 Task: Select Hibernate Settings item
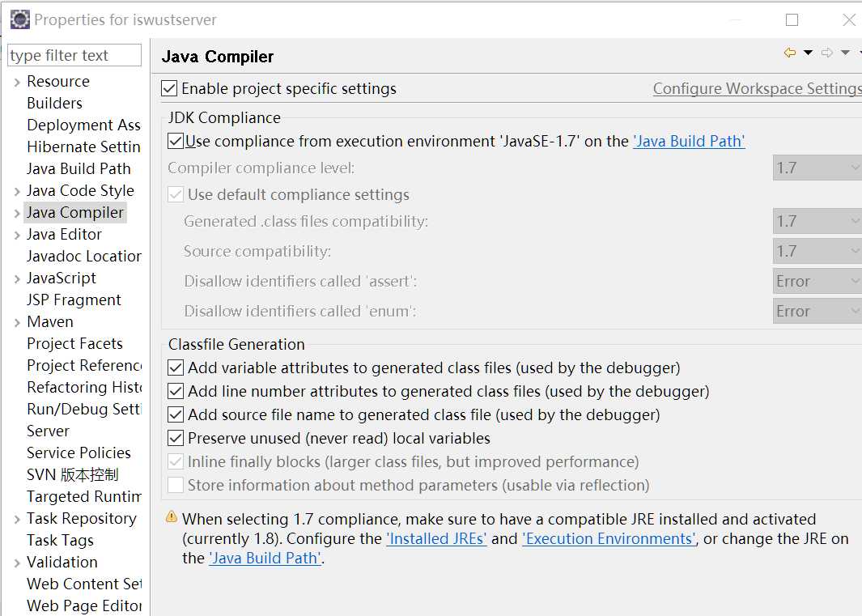tap(83, 147)
